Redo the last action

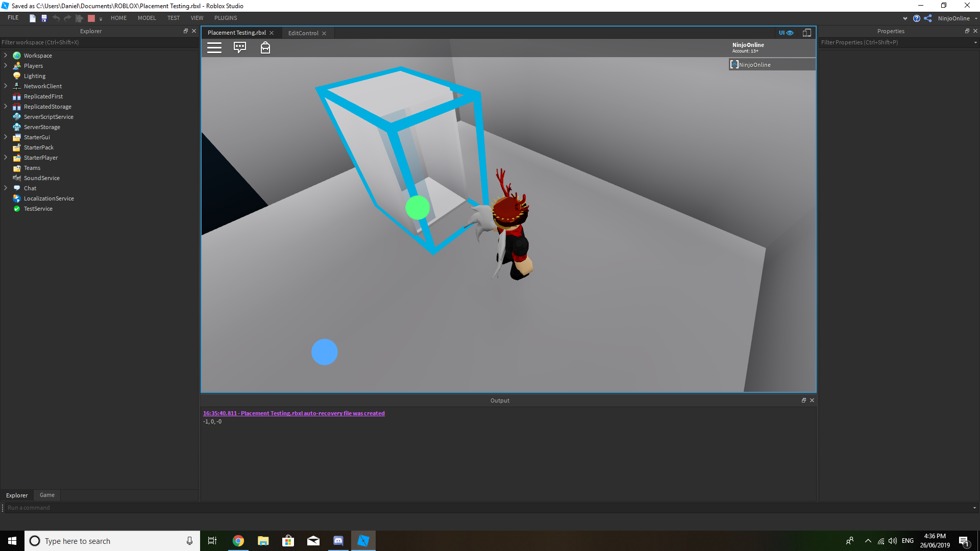click(x=67, y=18)
